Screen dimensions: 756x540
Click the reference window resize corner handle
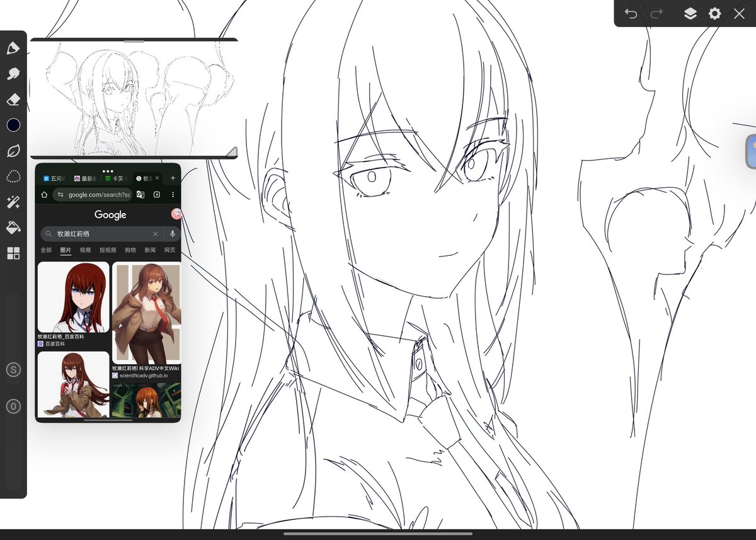point(231,152)
